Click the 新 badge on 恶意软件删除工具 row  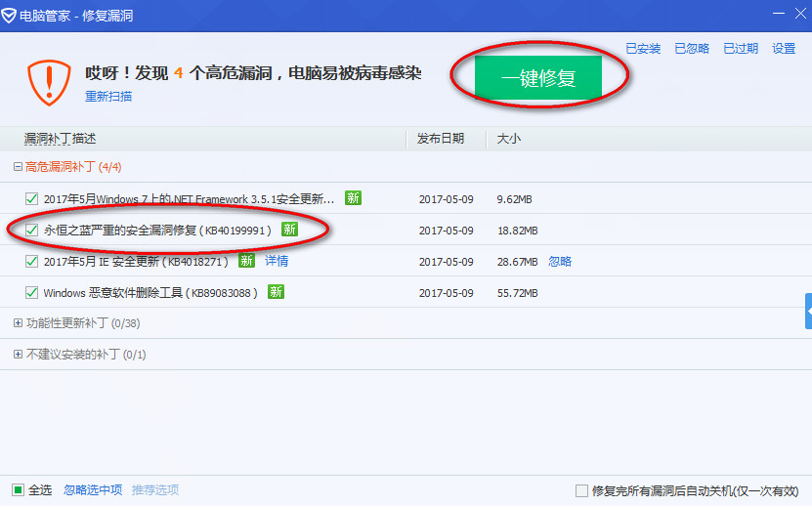click(x=276, y=291)
